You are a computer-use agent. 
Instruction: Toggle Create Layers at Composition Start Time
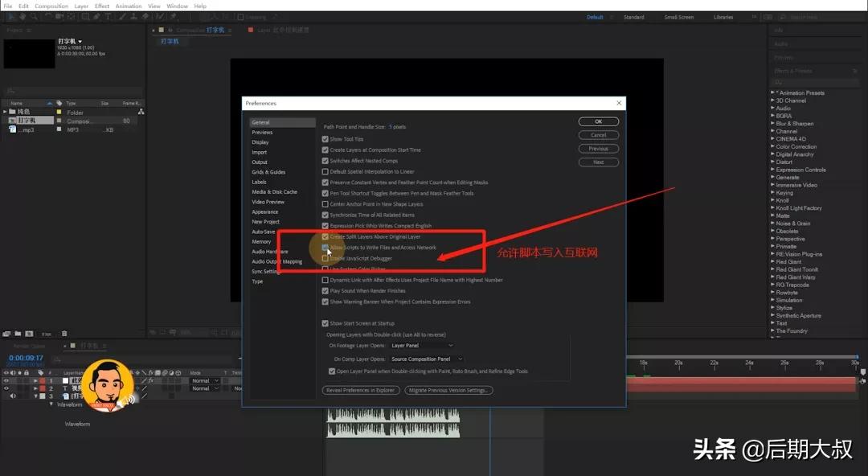(325, 150)
